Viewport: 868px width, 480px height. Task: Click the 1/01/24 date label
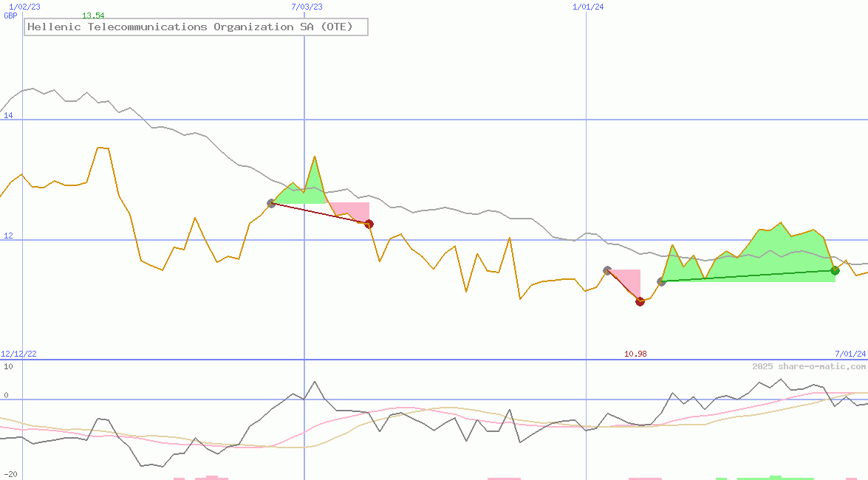pos(588,7)
